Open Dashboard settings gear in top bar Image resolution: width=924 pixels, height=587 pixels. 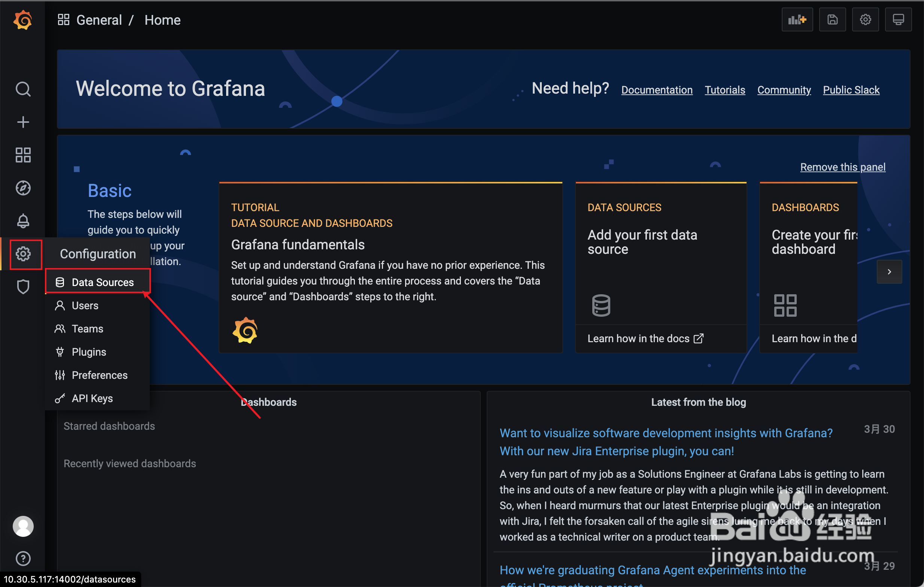point(865,19)
